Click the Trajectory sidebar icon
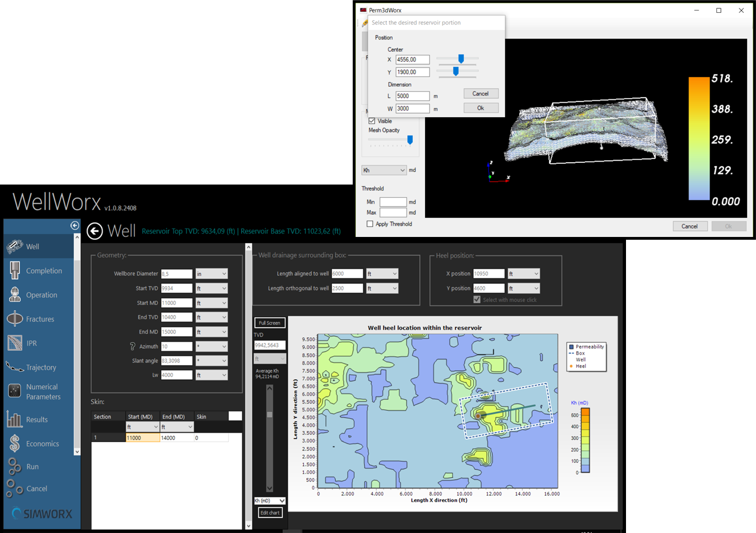The width and height of the screenshot is (756, 533). (x=15, y=367)
